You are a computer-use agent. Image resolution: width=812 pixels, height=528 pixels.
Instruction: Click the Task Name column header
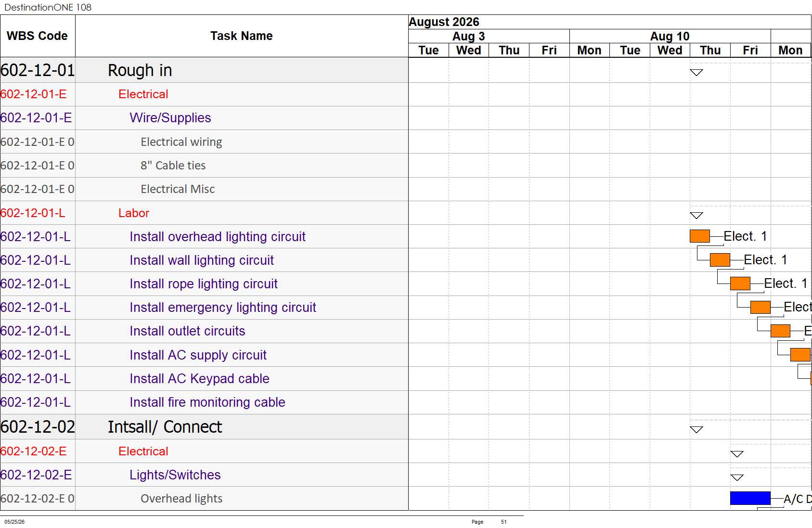pos(242,36)
